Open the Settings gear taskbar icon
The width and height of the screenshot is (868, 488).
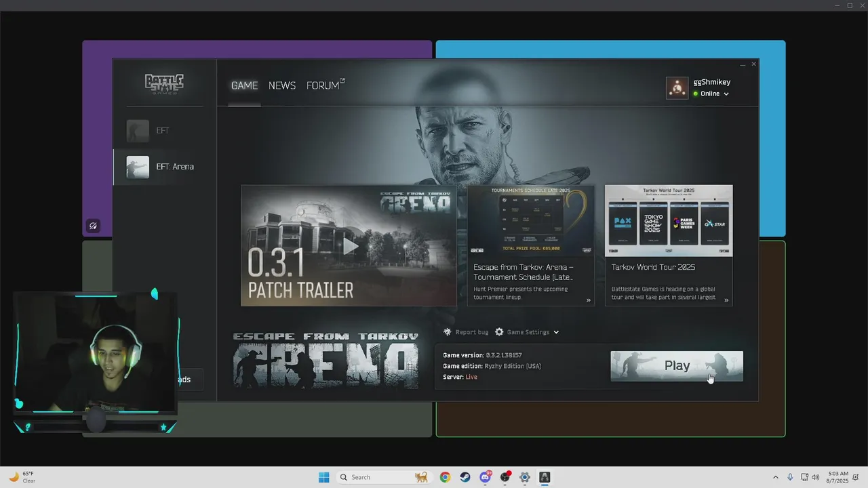pyautogui.click(x=525, y=477)
